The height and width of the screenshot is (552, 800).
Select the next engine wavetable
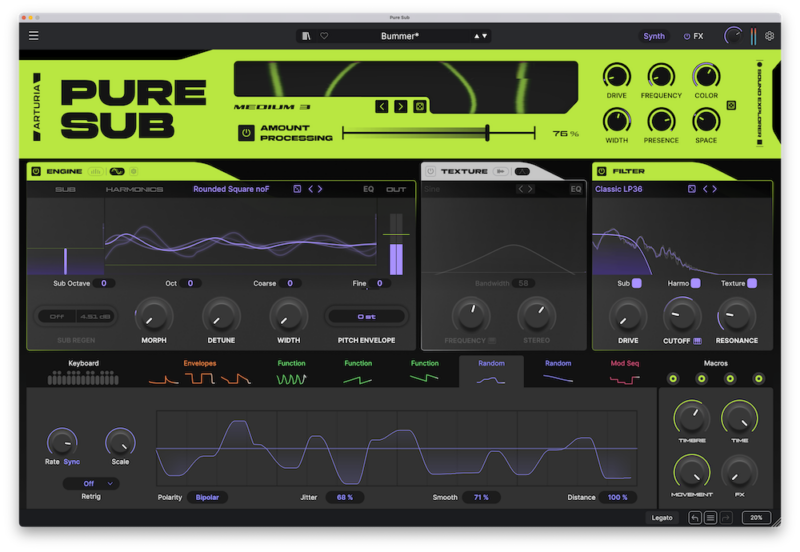click(x=320, y=189)
